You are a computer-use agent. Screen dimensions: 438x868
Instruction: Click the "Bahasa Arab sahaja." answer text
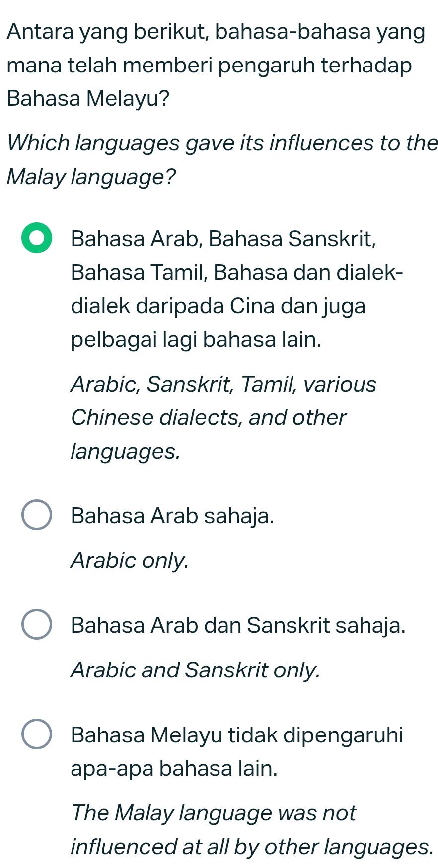[x=172, y=516]
